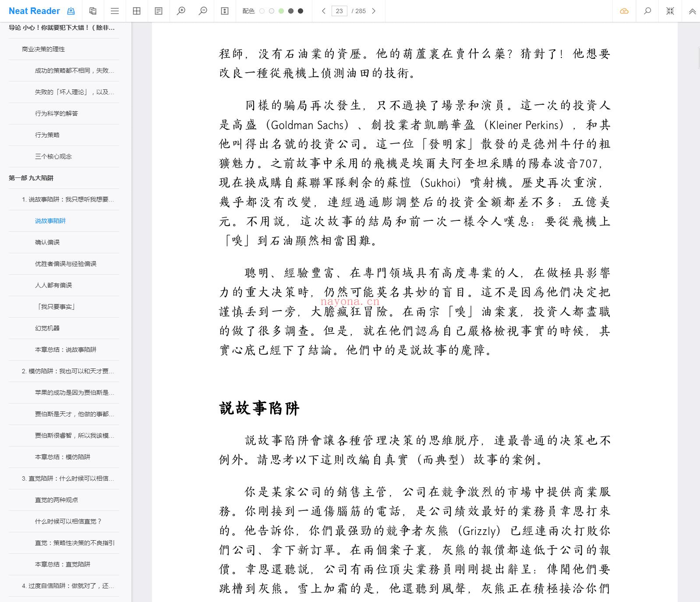This screenshot has width=700, height=602.
Task: Click the Goldman Sachs text in the paragraph
Action: [308, 125]
